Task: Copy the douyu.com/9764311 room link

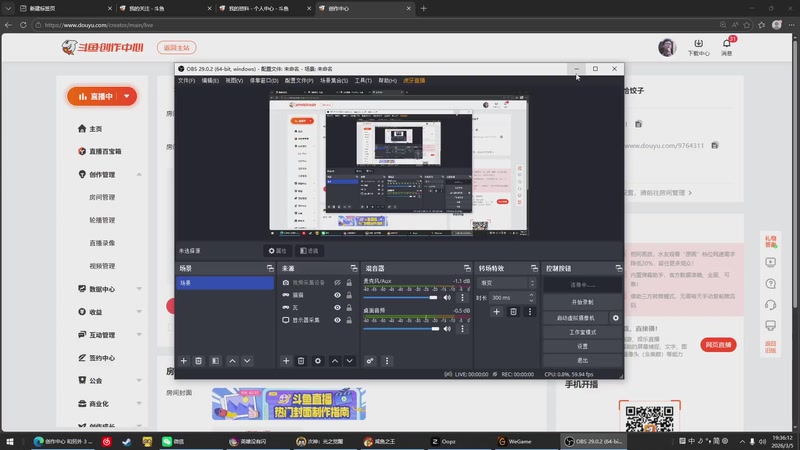Action: pyautogui.click(x=715, y=145)
